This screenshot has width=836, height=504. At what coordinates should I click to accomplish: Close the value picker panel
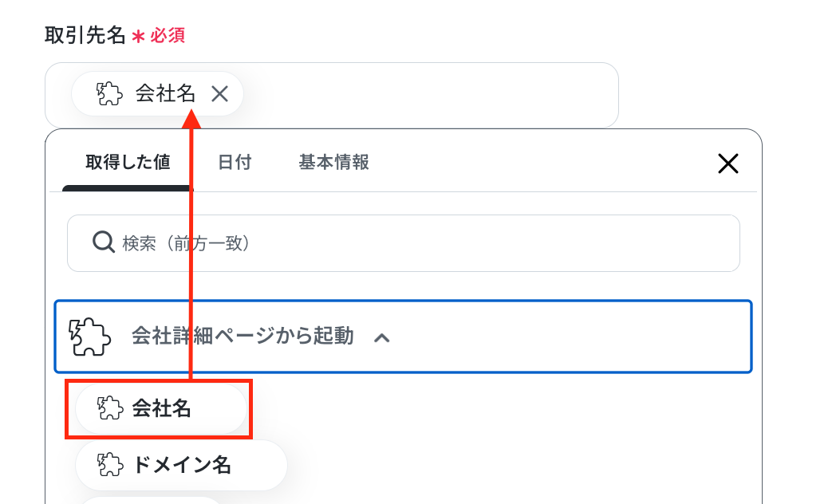pyautogui.click(x=728, y=163)
